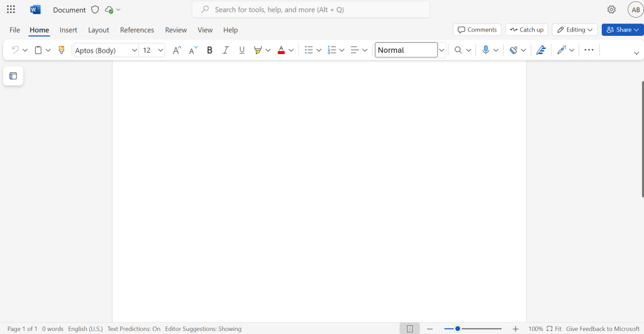Open the Insert tab
Viewport: 644px width, 334px height.
tap(69, 30)
